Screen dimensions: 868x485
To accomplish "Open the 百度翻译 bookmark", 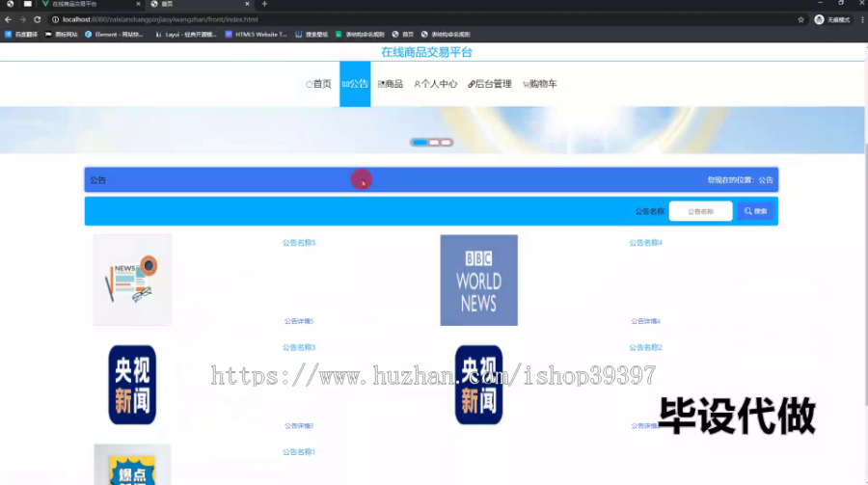I will [x=21, y=35].
